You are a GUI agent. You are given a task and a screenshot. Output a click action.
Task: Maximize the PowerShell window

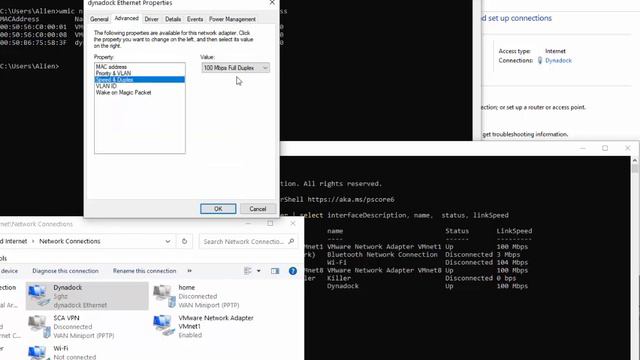pyautogui.click(x=605, y=148)
